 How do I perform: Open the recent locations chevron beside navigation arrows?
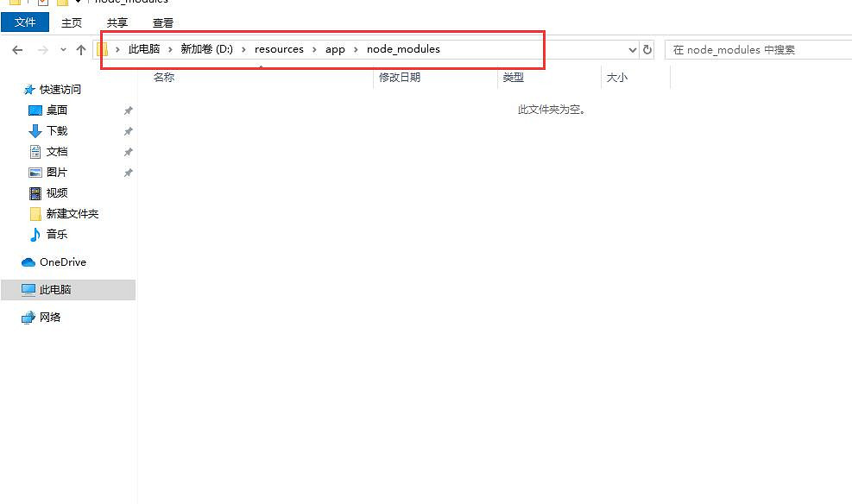62,49
